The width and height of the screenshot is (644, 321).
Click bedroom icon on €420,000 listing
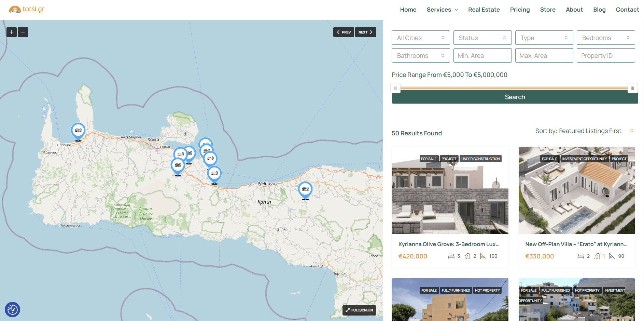tap(451, 256)
